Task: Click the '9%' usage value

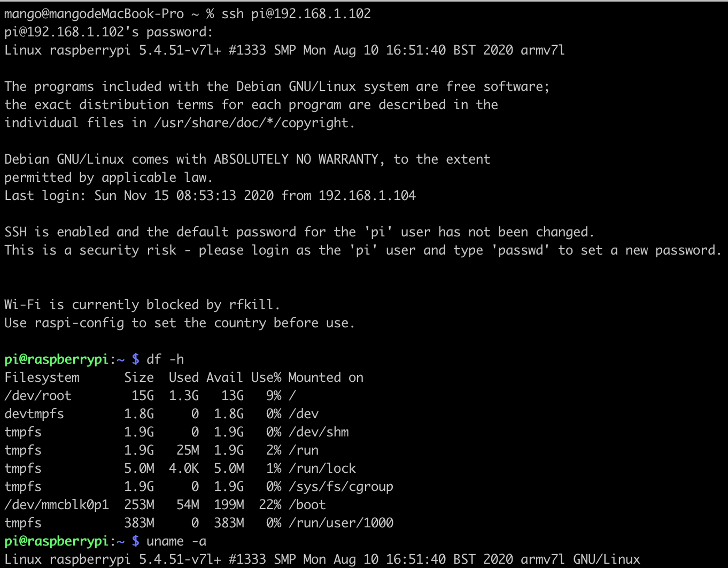Action: [x=274, y=396]
